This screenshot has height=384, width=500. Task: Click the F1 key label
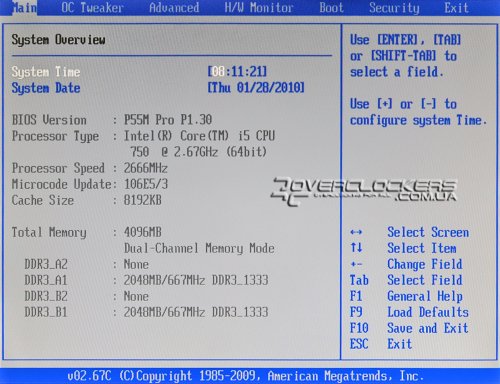[x=356, y=296]
